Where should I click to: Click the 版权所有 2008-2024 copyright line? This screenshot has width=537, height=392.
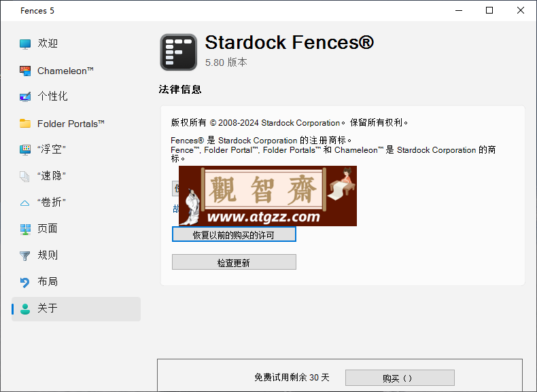(290, 122)
